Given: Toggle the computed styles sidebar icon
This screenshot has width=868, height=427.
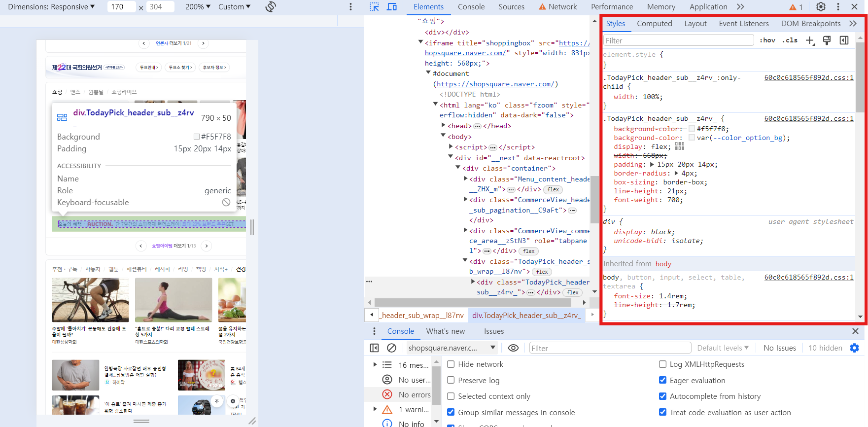Looking at the screenshot, I should [x=844, y=40].
